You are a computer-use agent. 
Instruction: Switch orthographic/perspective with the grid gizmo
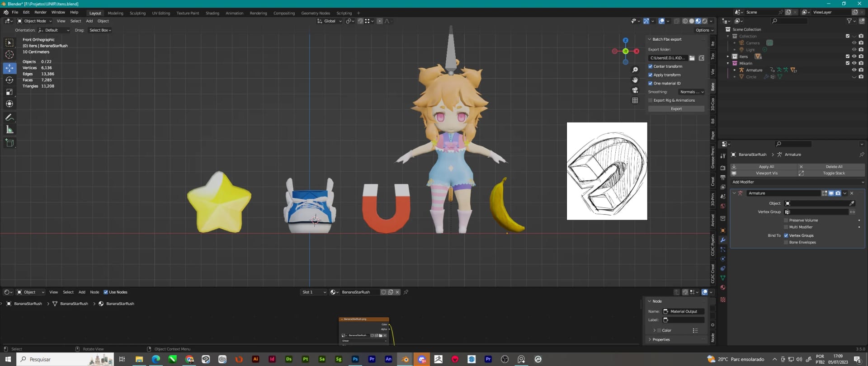click(x=635, y=100)
